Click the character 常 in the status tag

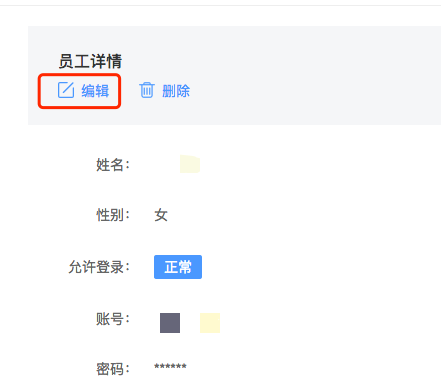(x=185, y=267)
